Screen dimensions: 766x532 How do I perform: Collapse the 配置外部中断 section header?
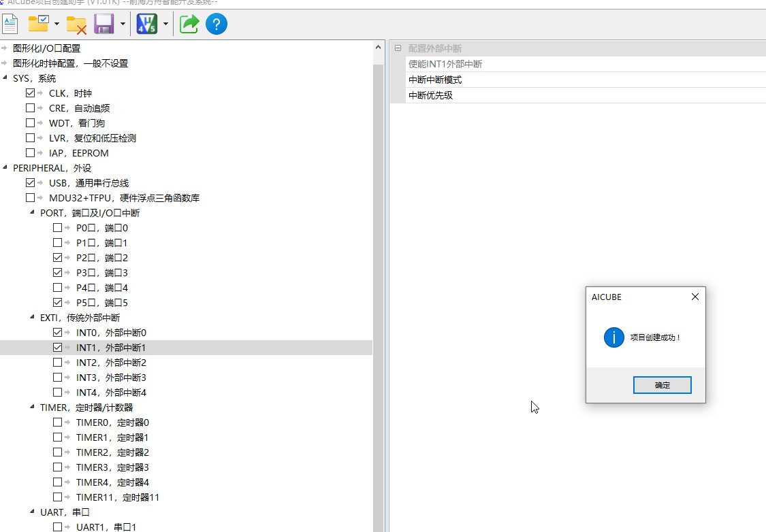click(397, 48)
